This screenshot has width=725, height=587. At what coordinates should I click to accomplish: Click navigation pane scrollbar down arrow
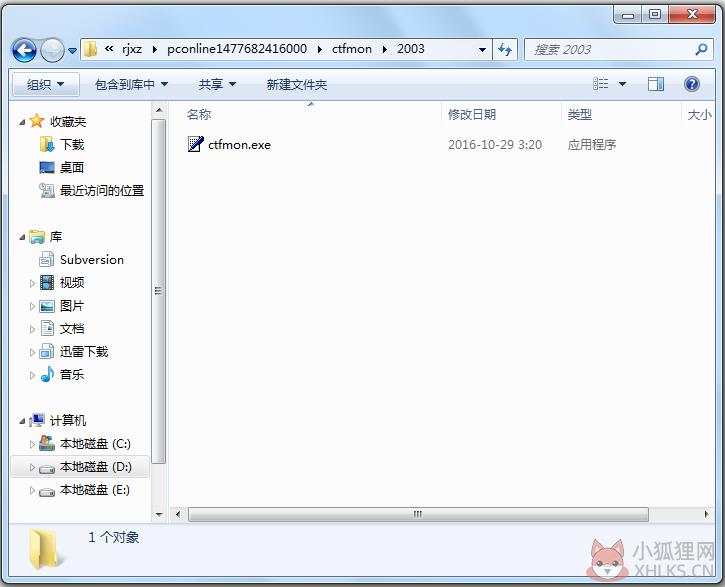click(159, 514)
